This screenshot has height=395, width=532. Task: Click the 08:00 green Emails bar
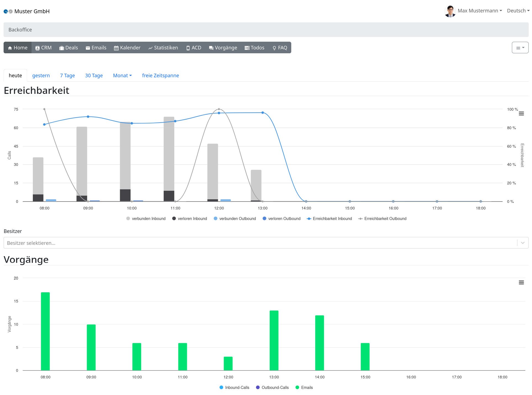tap(45, 331)
